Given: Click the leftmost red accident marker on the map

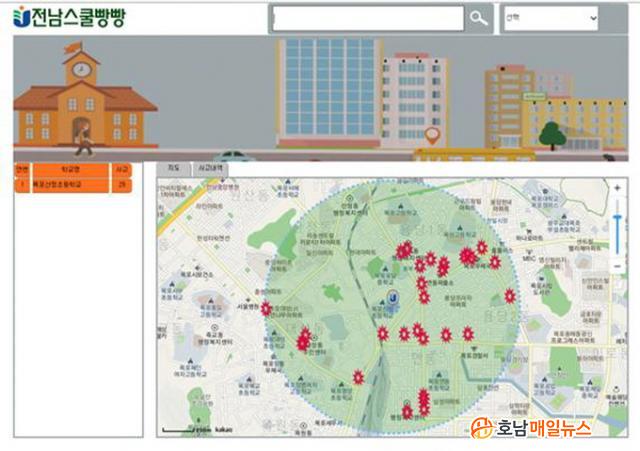Looking at the screenshot, I should (266, 309).
